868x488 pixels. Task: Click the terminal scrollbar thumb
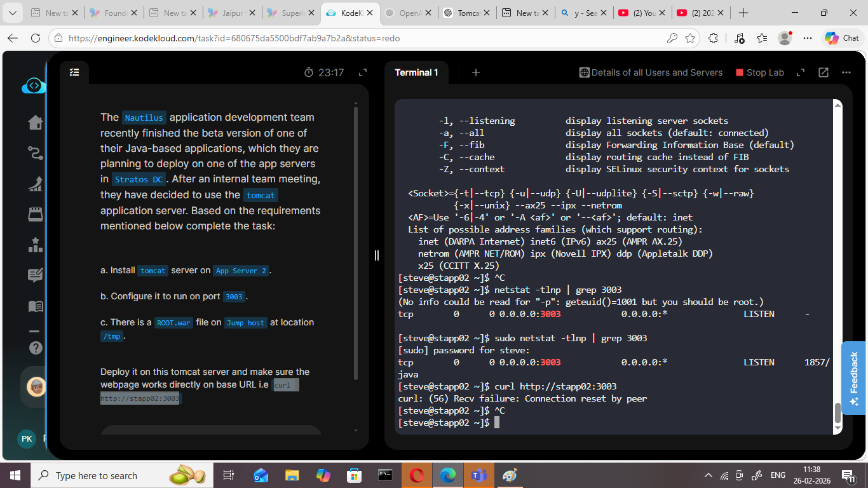click(x=837, y=413)
